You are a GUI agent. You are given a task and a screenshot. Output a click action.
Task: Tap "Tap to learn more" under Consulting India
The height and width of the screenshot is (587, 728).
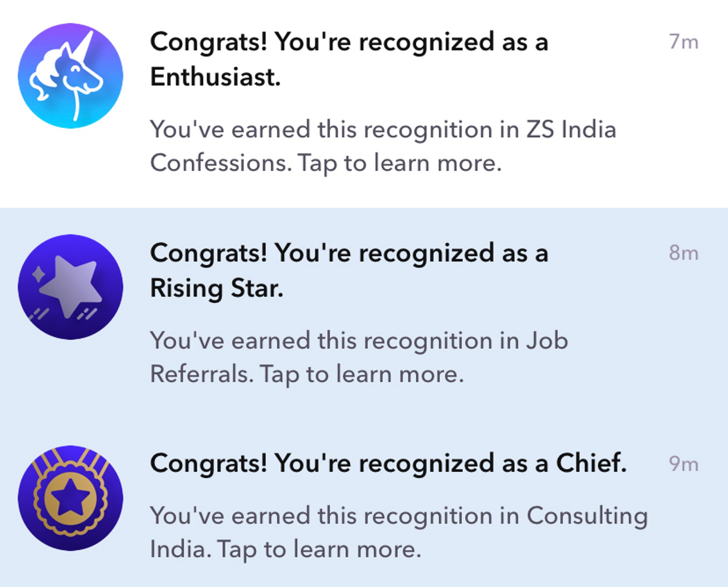319,550
